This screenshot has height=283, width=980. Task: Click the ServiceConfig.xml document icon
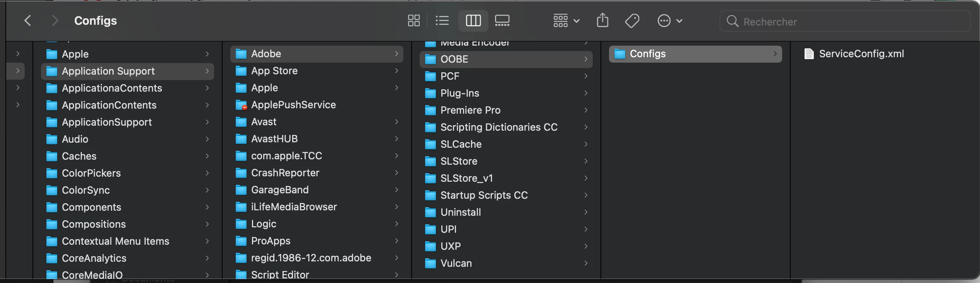coord(809,54)
